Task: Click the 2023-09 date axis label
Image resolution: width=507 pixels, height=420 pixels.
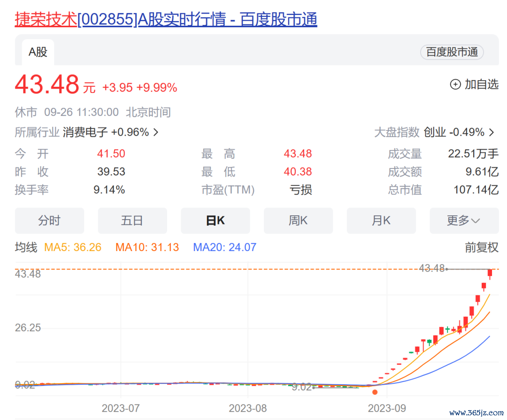Action: [387, 408]
